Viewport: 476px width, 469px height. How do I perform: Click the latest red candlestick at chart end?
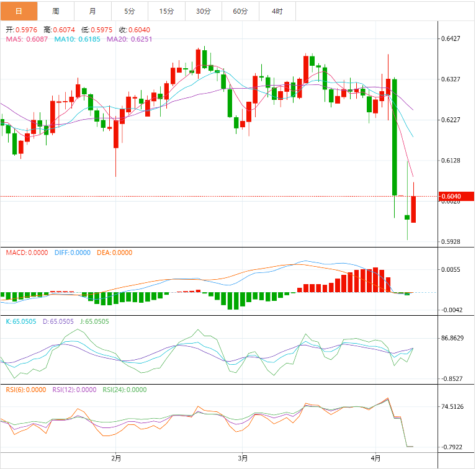coord(413,209)
